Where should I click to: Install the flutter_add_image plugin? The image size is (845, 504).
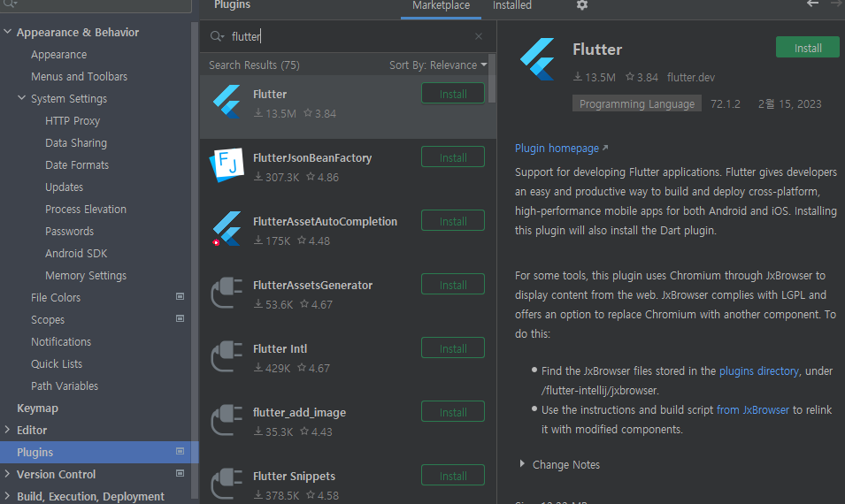453,412
